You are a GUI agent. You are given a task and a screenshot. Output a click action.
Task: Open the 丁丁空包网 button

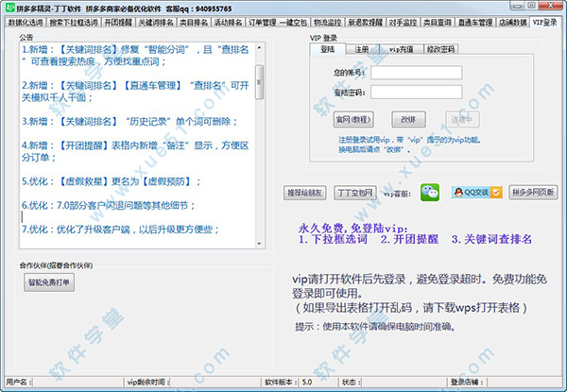coord(354,193)
